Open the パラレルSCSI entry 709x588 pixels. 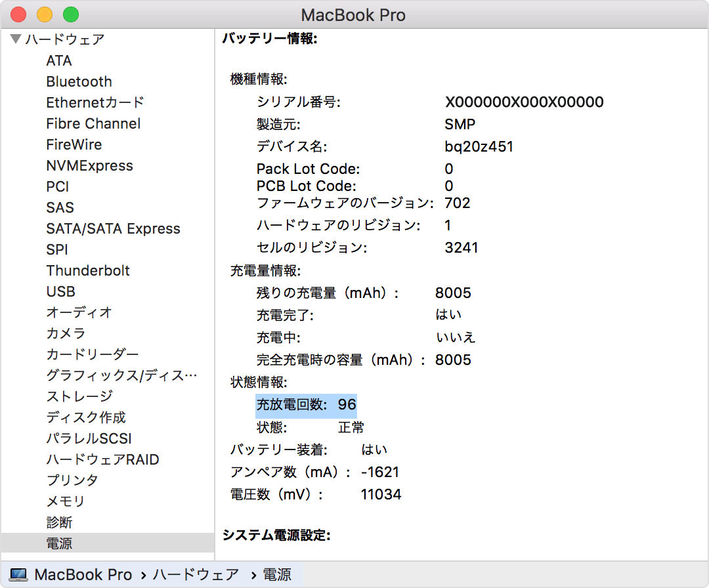click(89, 438)
